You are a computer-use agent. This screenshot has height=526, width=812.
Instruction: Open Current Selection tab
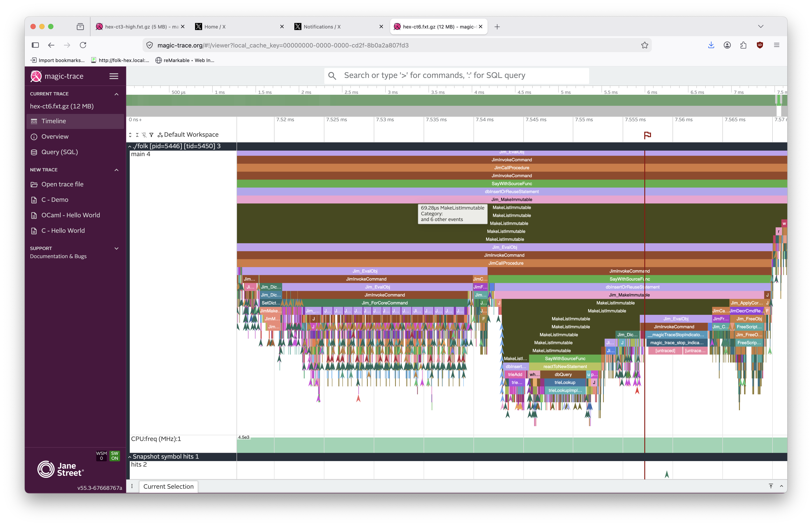[168, 486]
